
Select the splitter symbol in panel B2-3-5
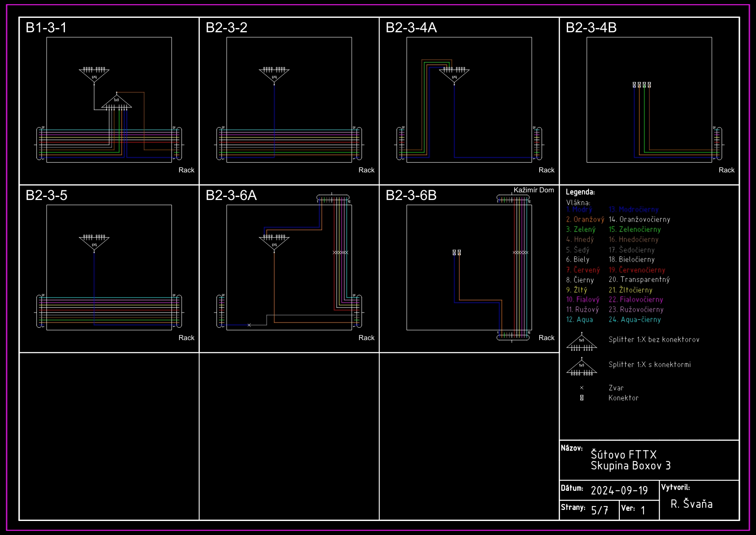click(94, 242)
